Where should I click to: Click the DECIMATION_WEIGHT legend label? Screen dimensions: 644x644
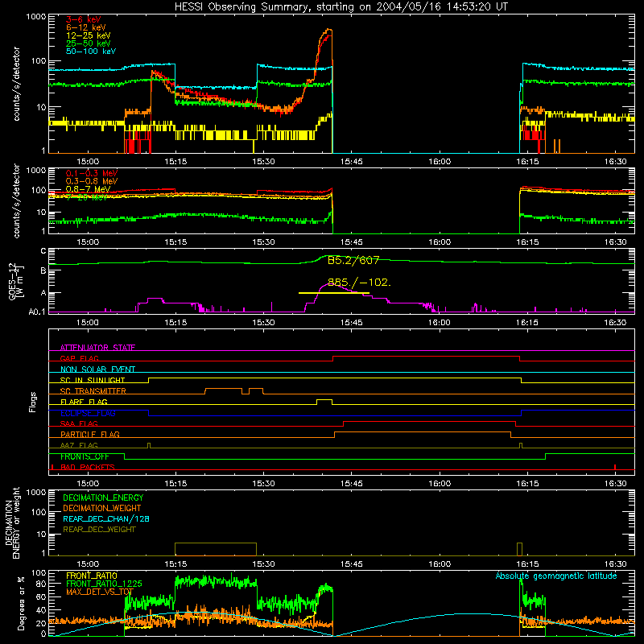point(102,508)
